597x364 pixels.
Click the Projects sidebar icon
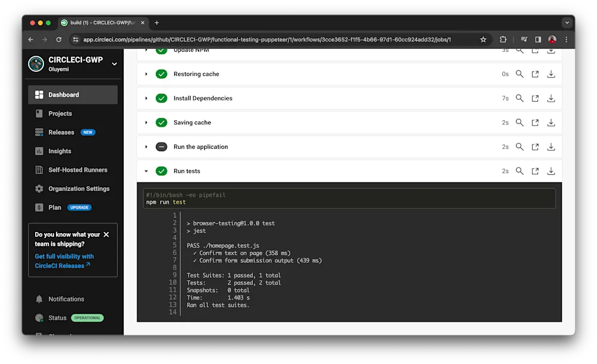click(x=39, y=113)
